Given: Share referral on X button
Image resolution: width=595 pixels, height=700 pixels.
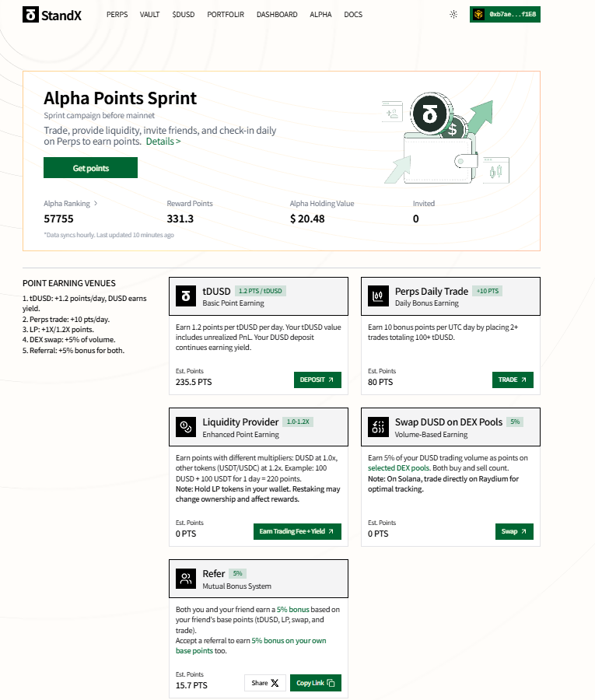Looking at the screenshot, I should click(265, 683).
